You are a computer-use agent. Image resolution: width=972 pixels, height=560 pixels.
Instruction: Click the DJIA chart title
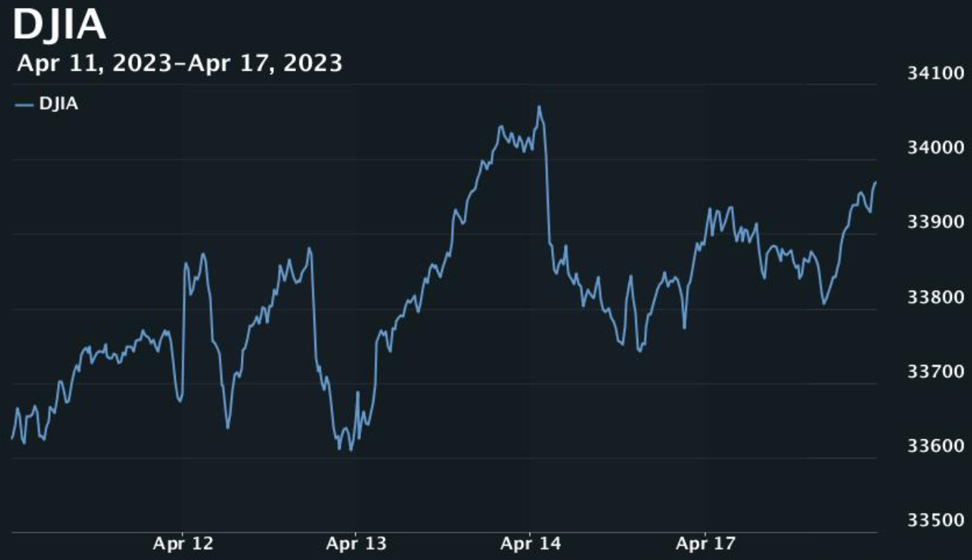pos(59,26)
